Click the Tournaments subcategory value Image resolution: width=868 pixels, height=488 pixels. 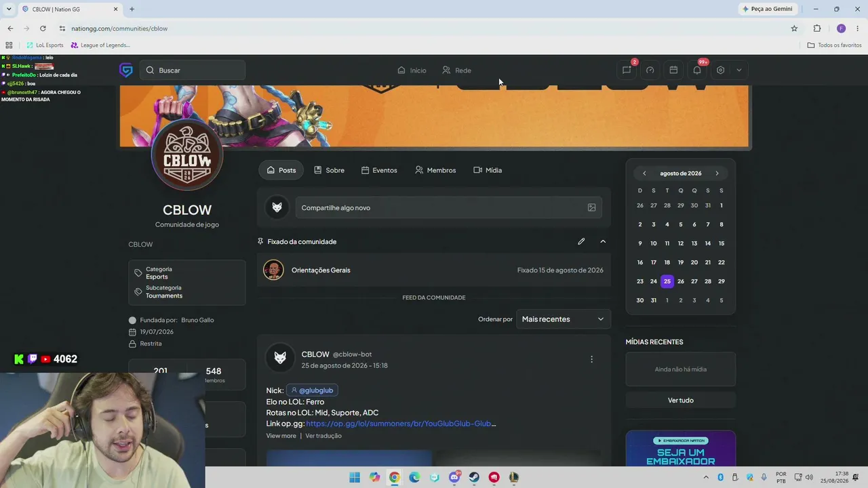164,296
